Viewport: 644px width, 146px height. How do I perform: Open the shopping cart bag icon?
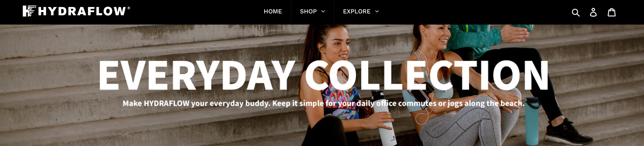[612, 12]
